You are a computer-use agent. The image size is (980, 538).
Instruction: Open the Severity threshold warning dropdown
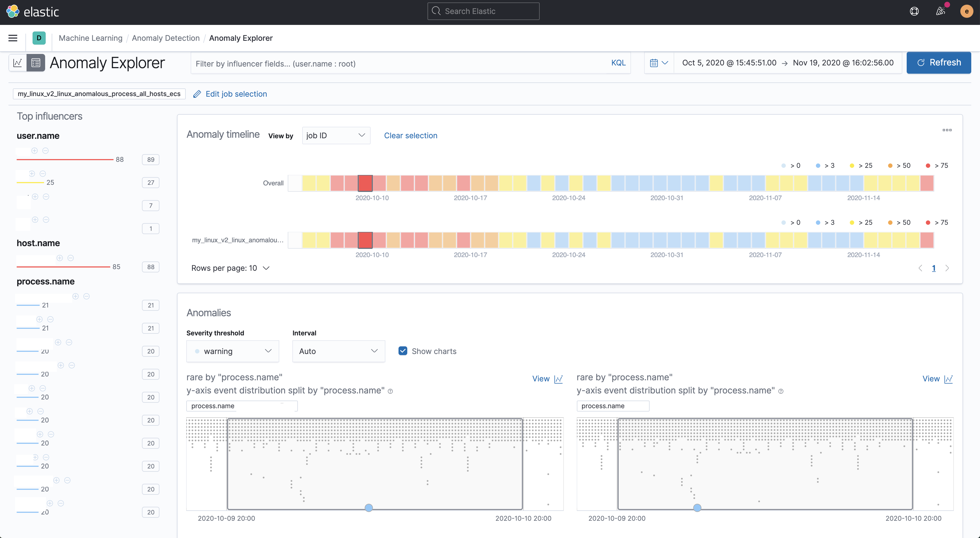[232, 351]
